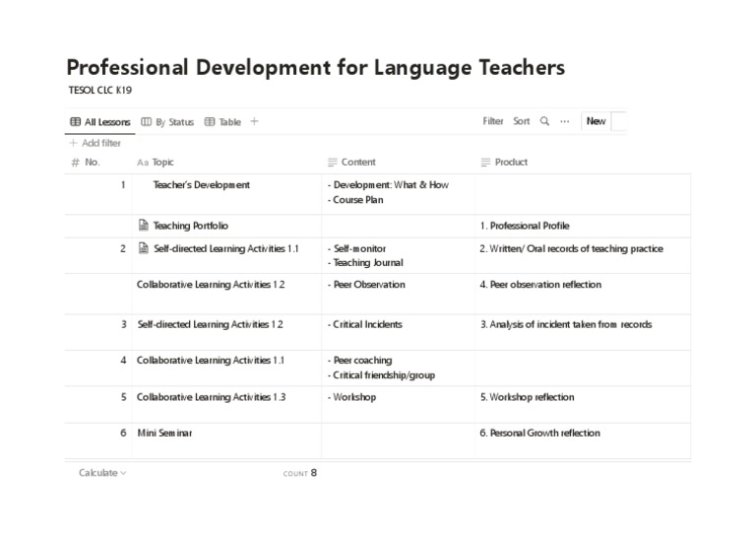Click the Product column text icon
The image size is (756, 536).
tap(485, 163)
